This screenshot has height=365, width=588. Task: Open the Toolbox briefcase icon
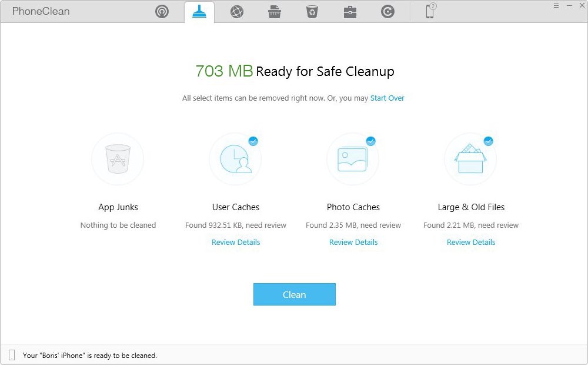(x=350, y=12)
